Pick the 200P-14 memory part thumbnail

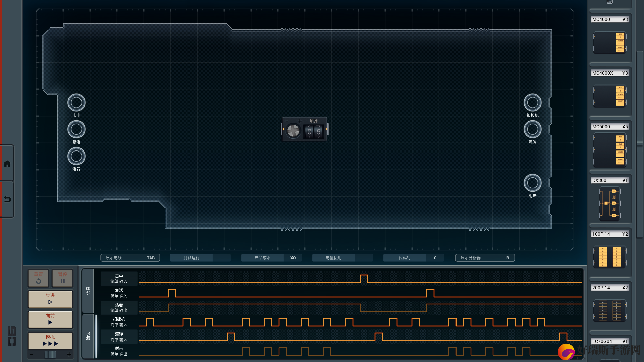pyautogui.click(x=609, y=311)
